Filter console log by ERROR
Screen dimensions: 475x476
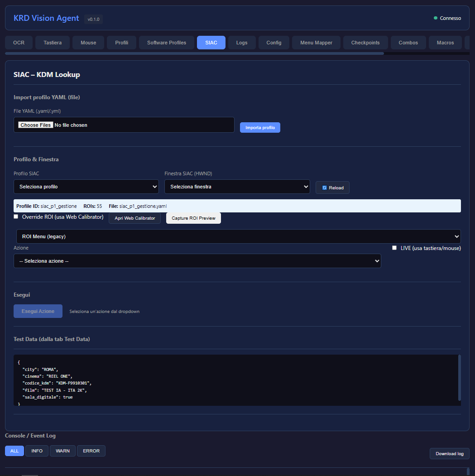(x=91, y=451)
